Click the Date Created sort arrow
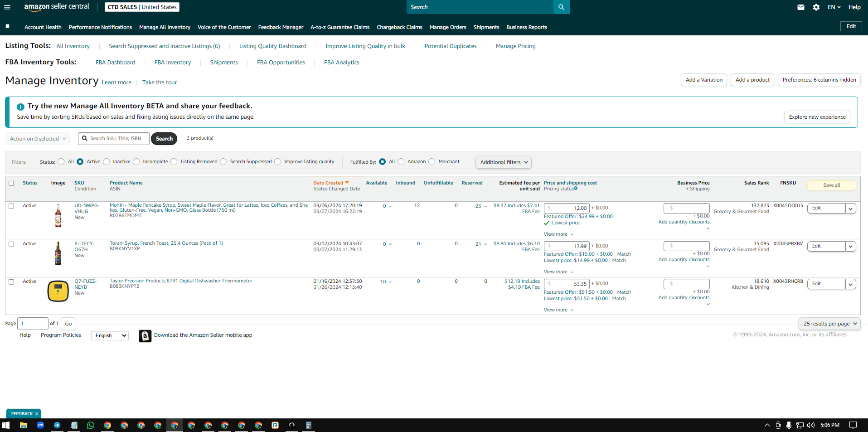 pos(347,183)
